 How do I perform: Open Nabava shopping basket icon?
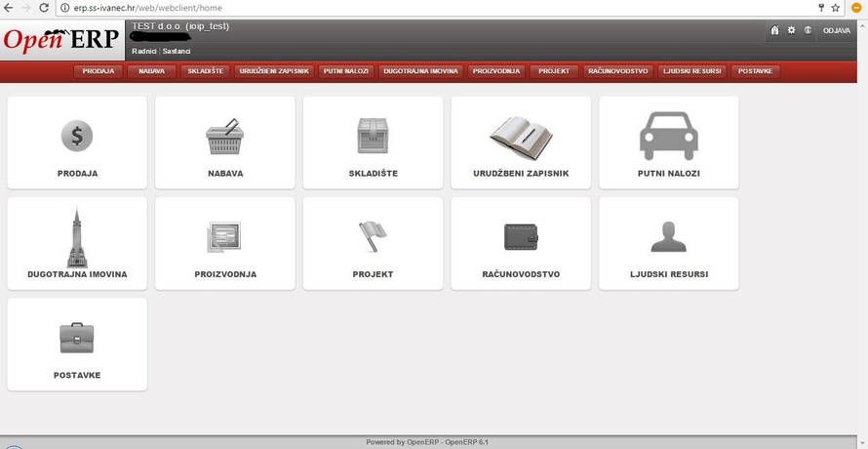[x=225, y=137]
